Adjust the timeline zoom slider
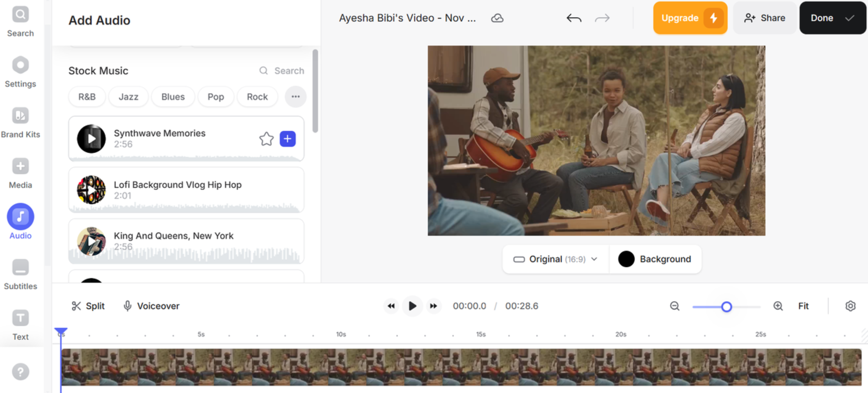This screenshot has height=393, width=868. pos(727,307)
